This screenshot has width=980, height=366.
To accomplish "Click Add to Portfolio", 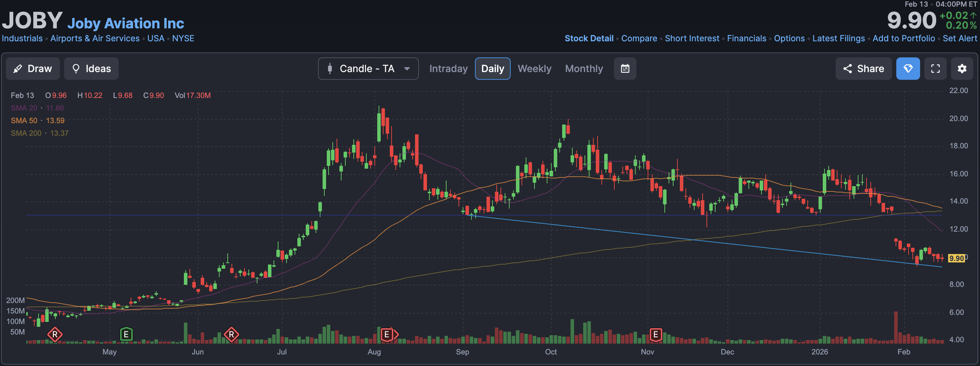I will coord(904,38).
